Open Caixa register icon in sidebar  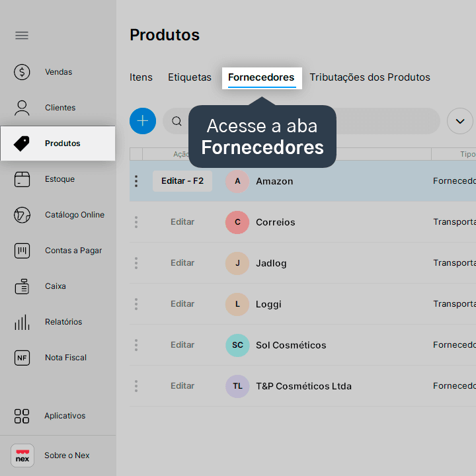click(22, 286)
